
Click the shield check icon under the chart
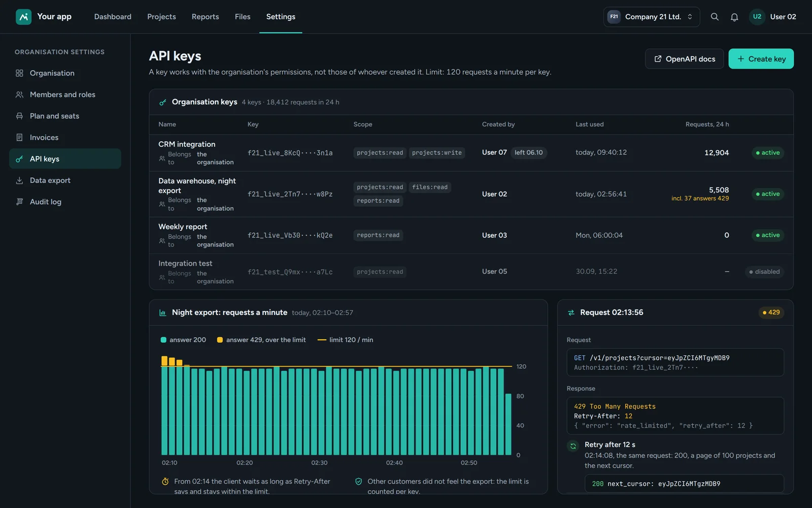click(358, 482)
